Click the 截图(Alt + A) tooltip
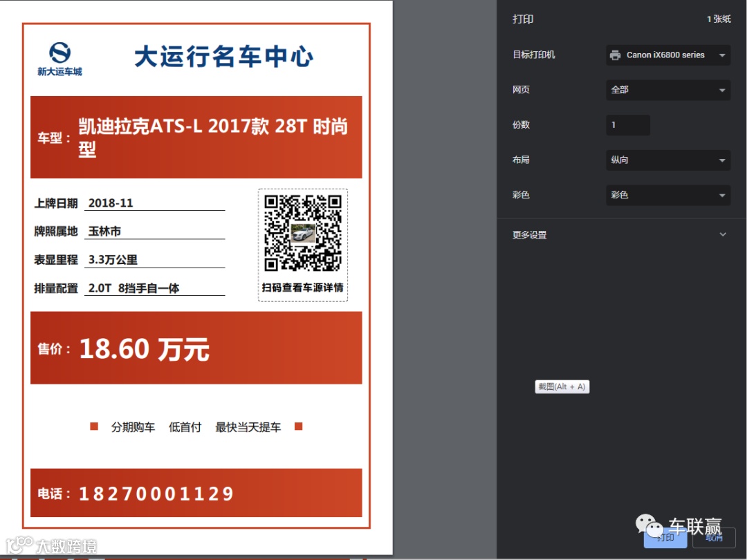Screen dimensions: 747x560 click(562, 386)
